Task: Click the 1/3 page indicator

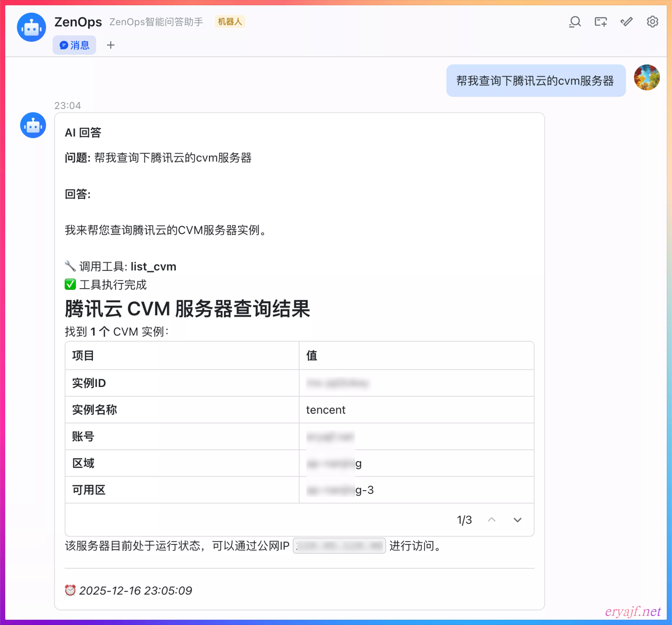Action: point(464,520)
